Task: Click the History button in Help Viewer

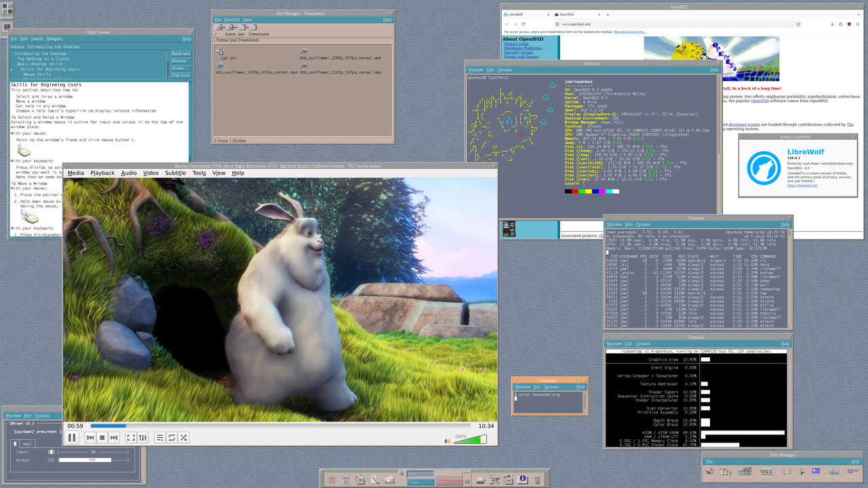Action: coord(180,61)
